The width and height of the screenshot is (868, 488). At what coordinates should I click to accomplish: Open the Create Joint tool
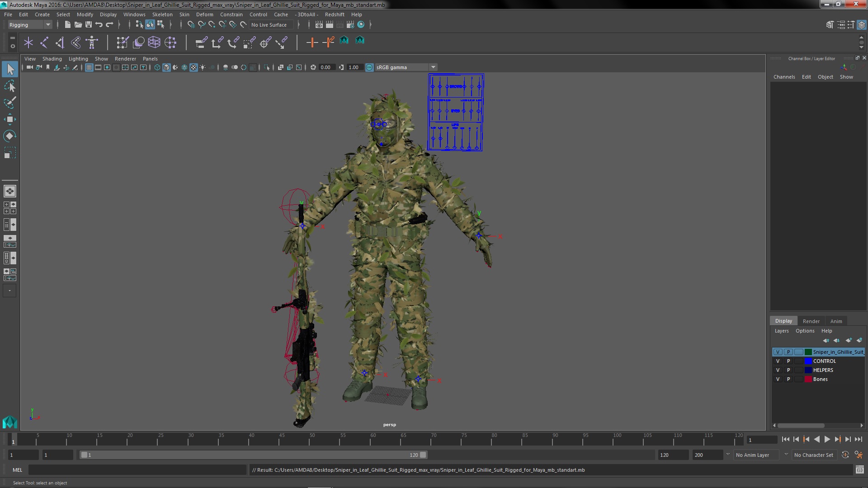pyautogui.click(x=44, y=42)
